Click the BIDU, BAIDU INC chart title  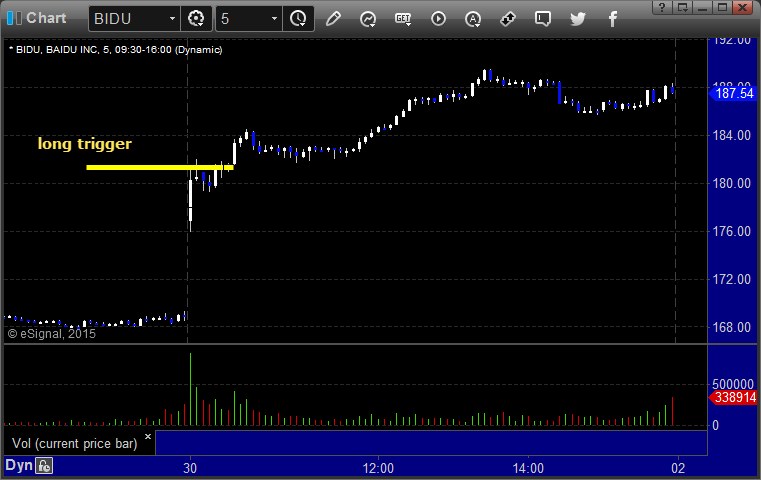point(116,50)
